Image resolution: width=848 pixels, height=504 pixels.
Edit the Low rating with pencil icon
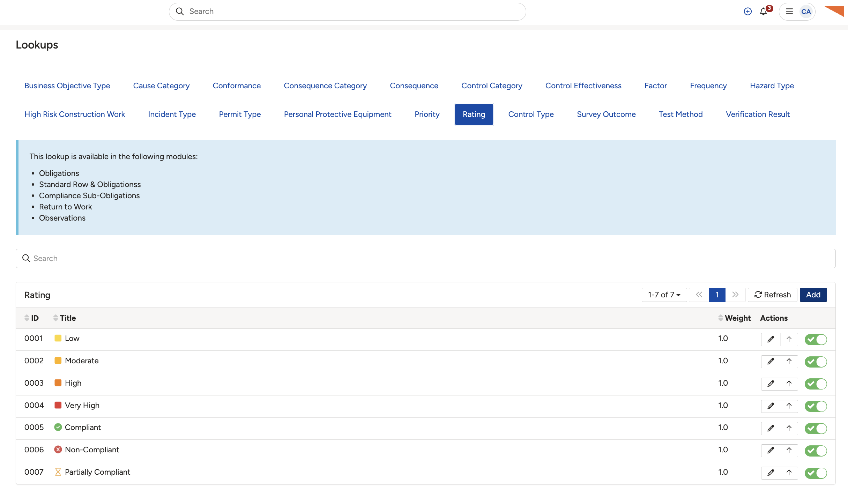771,339
